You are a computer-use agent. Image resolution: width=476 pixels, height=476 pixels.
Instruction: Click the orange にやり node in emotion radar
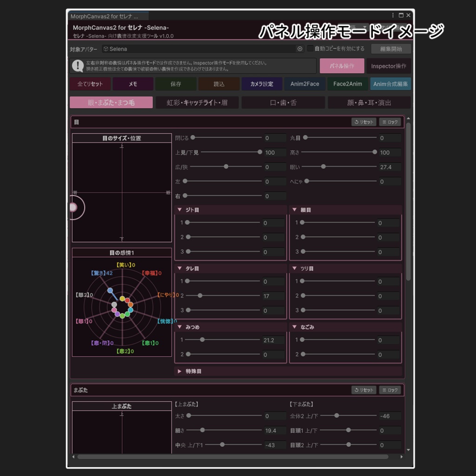click(x=130, y=304)
